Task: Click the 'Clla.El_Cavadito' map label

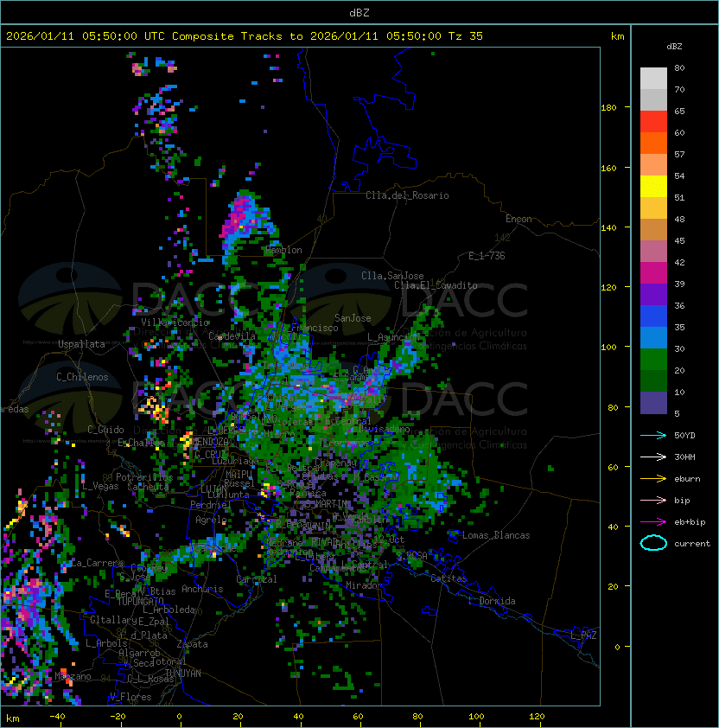Action: pos(436,285)
